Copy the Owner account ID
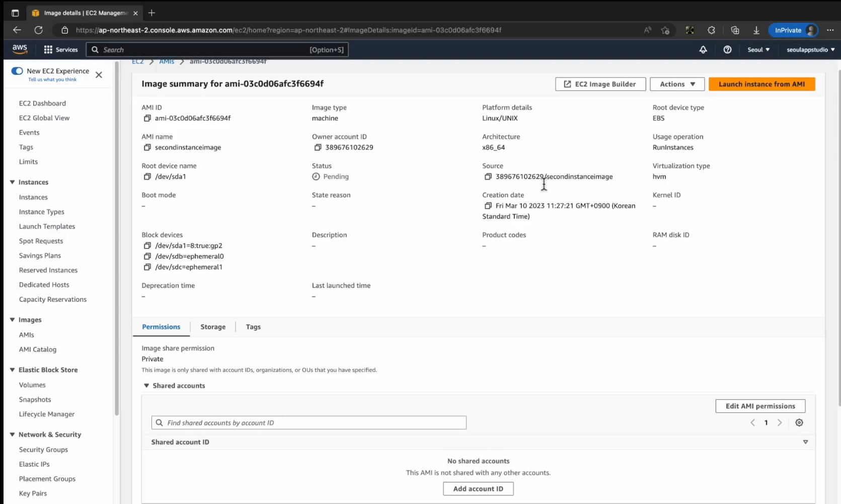841x504 pixels. pyautogui.click(x=318, y=147)
